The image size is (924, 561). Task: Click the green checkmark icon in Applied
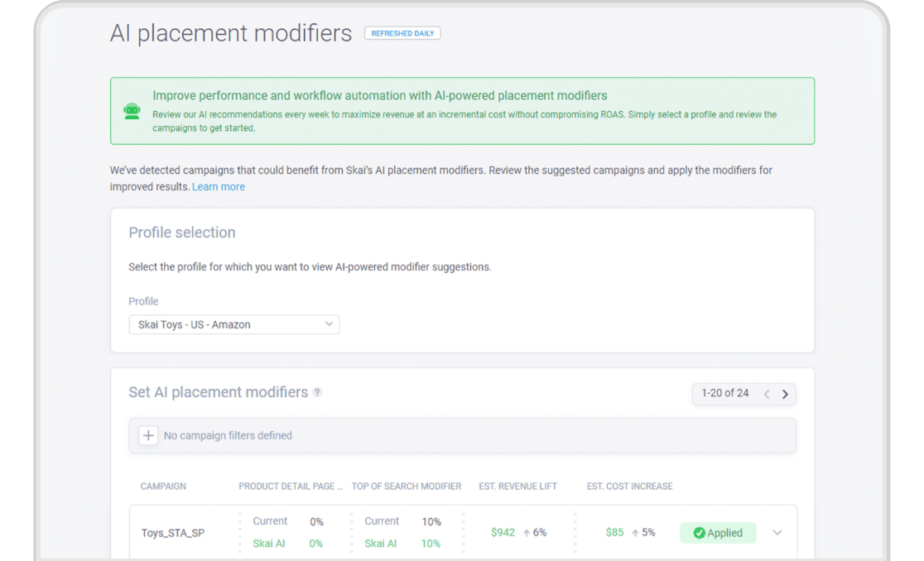699,533
